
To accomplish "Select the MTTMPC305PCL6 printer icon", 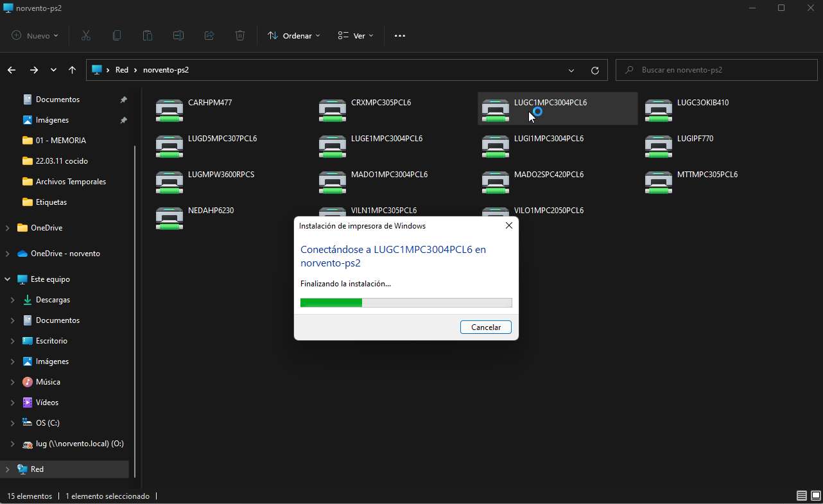I will tap(659, 182).
